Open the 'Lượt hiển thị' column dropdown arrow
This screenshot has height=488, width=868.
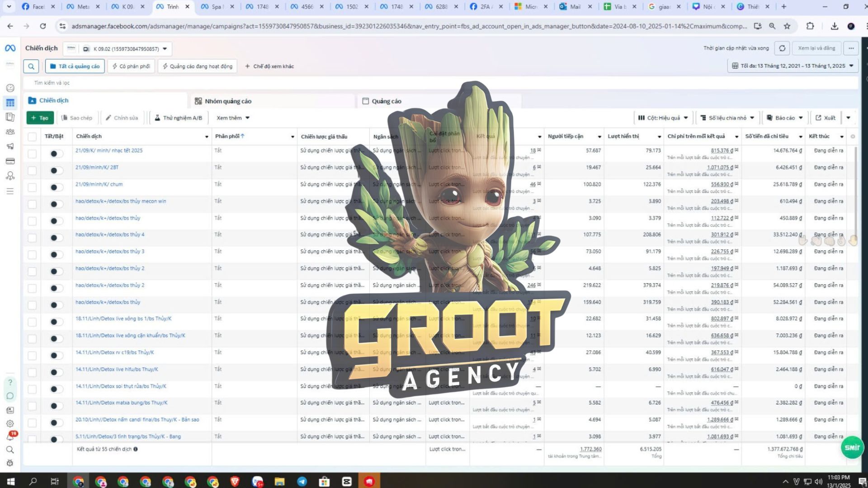(659, 136)
